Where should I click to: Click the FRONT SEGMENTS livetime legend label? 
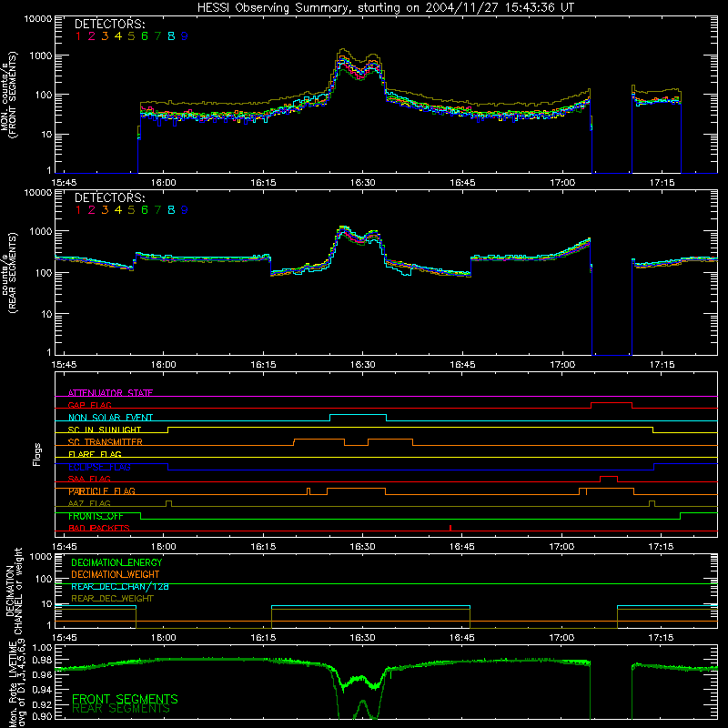[x=125, y=699]
